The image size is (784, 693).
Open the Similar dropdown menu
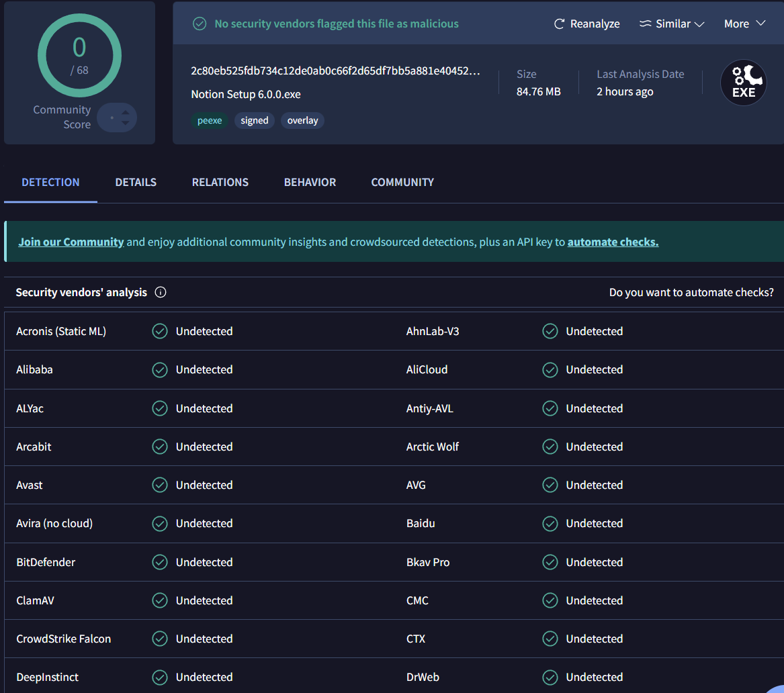672,24
